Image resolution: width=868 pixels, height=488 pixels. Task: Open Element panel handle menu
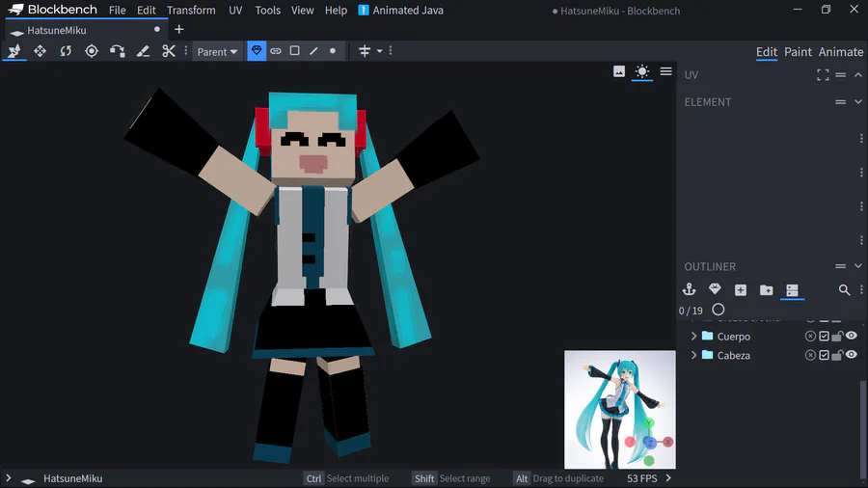840,102
